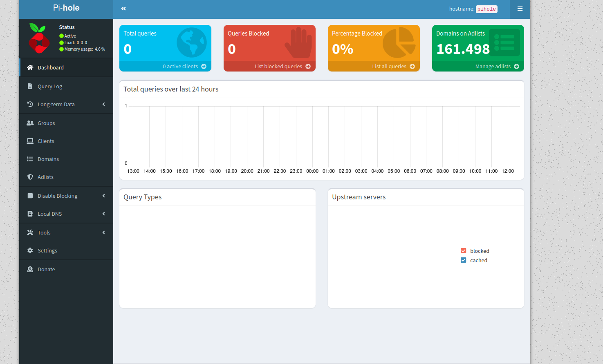603x364 pixels.
Task: Collapse sidebar using double-chevron icon
Action: (123, 9)
